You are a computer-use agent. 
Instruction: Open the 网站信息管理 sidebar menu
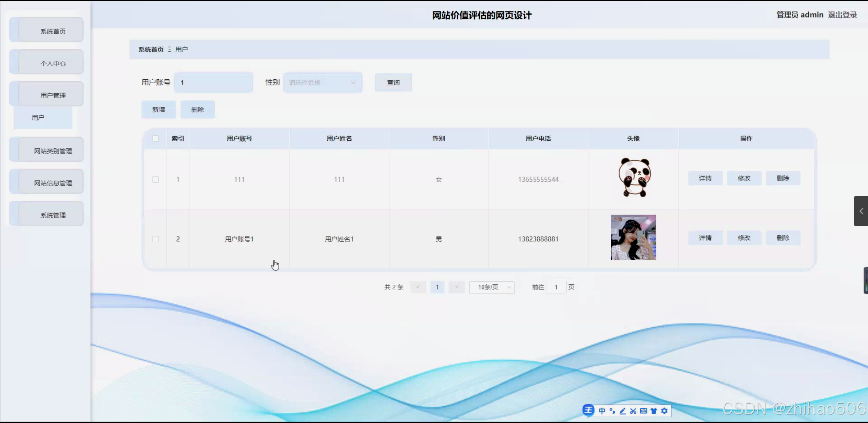53,183
